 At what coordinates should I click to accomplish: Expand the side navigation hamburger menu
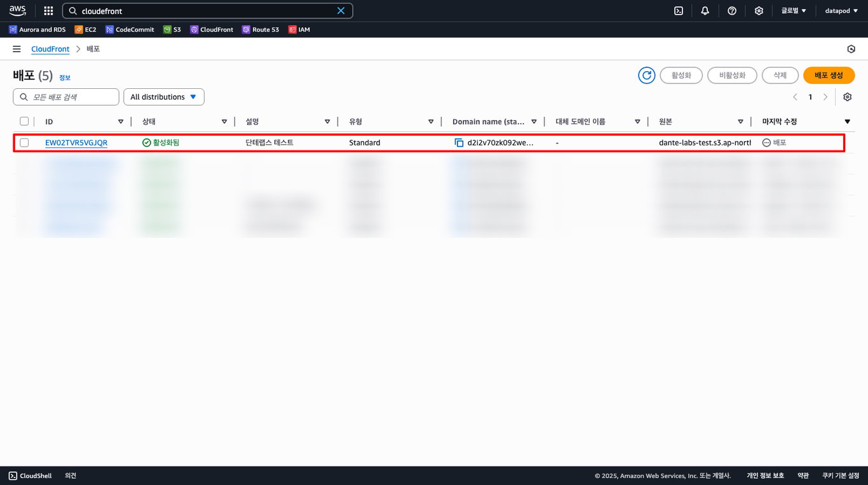[x=17, y=49]
